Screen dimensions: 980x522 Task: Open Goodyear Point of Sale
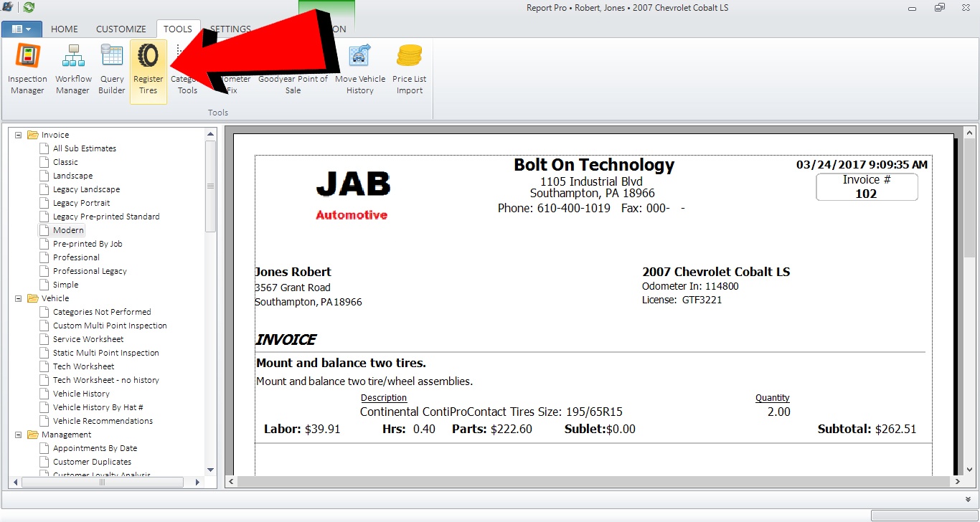point(293,85)
